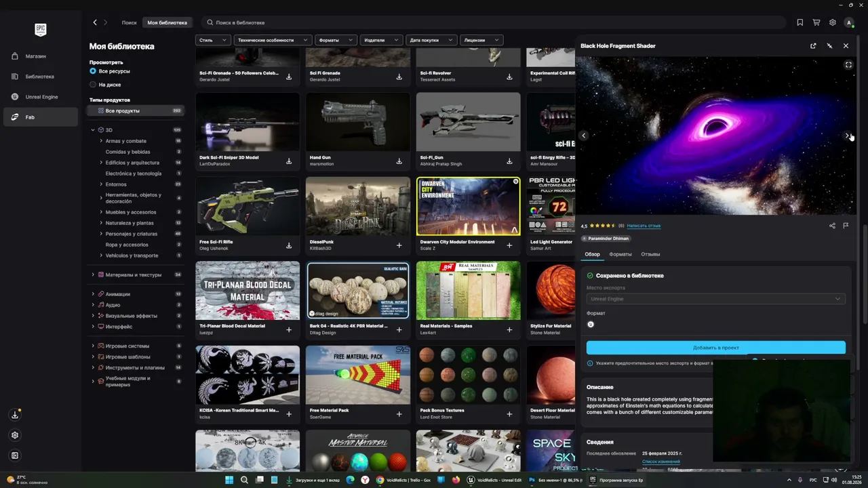Add DieselPunk to project with plus icon
Viewport: 868px width, 488px height.
click(x=399, y=245)
